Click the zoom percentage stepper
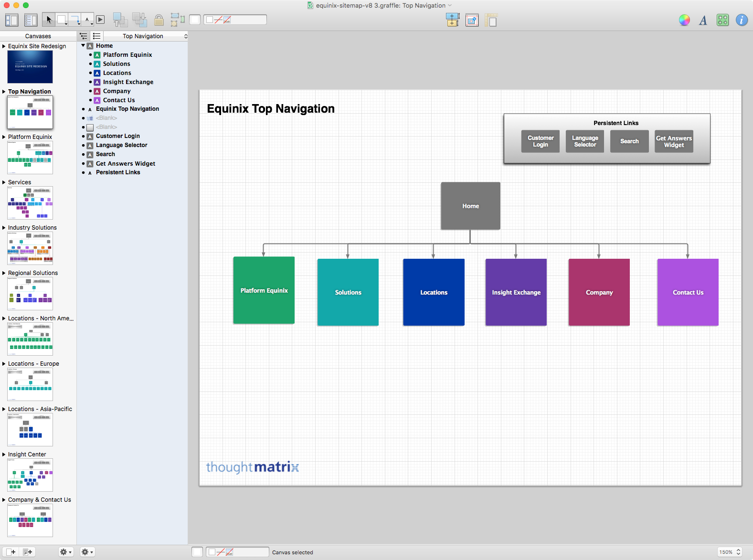 [738, 552]
